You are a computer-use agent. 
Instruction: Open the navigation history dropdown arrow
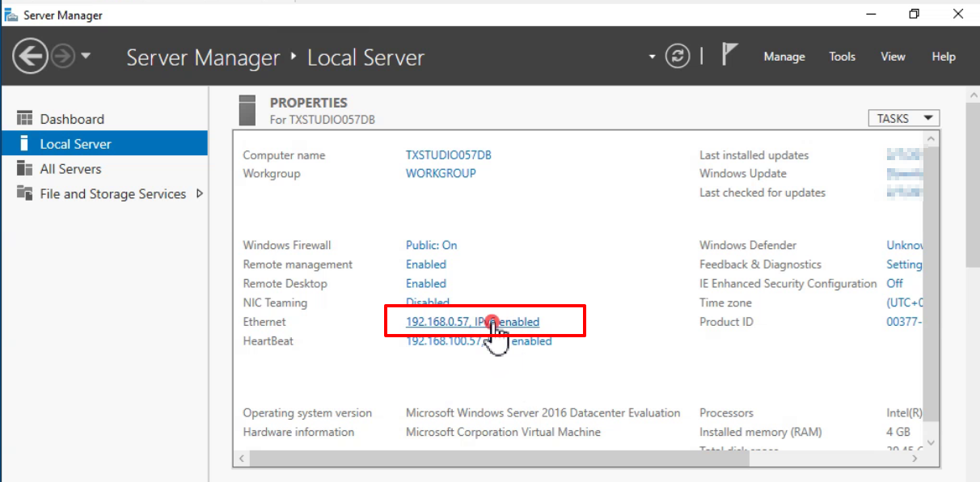tap(86, 57)
